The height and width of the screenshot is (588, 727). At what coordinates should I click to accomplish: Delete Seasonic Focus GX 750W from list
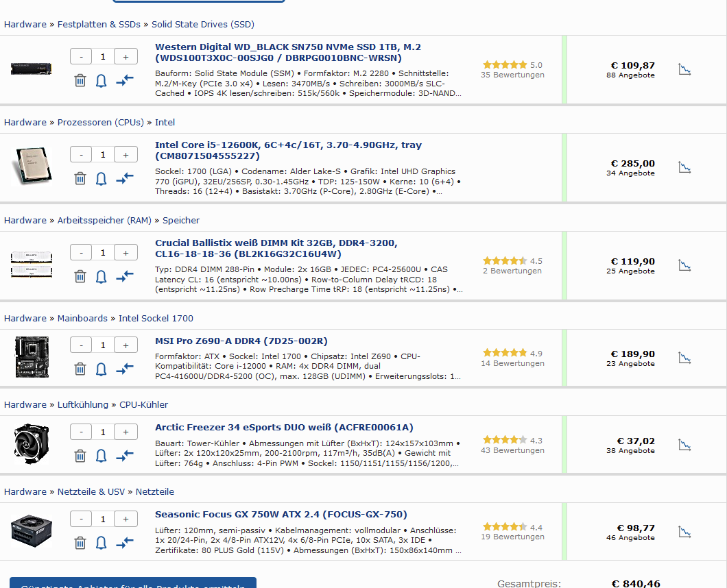point(80,543)
